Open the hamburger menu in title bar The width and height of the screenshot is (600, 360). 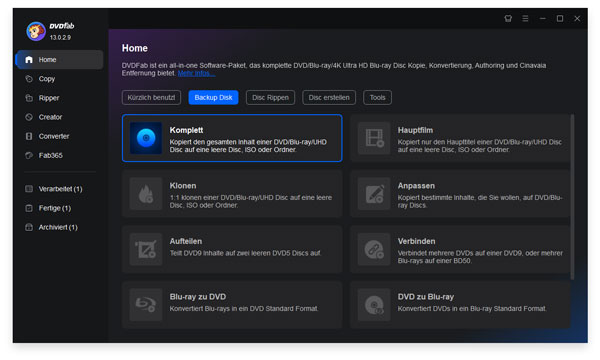[x=525, y=18]
